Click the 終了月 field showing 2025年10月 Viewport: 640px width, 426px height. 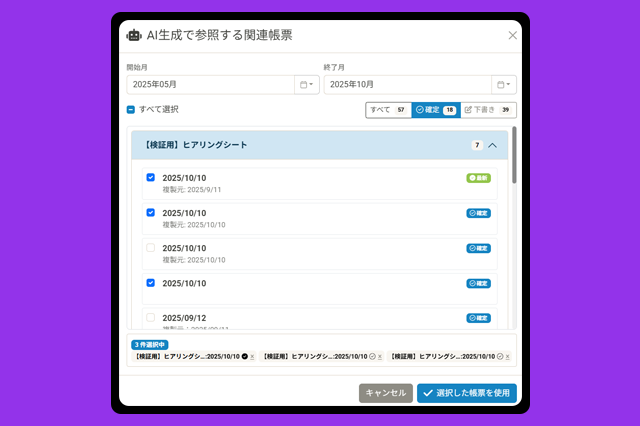pyautogui.click(x=408, y=84)
